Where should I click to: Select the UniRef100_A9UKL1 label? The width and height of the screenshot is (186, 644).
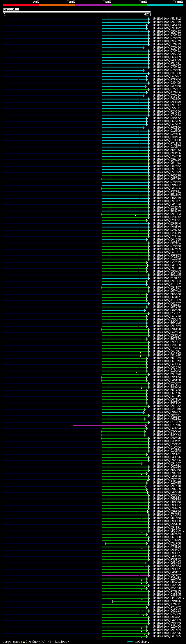[x=167, y=569]
